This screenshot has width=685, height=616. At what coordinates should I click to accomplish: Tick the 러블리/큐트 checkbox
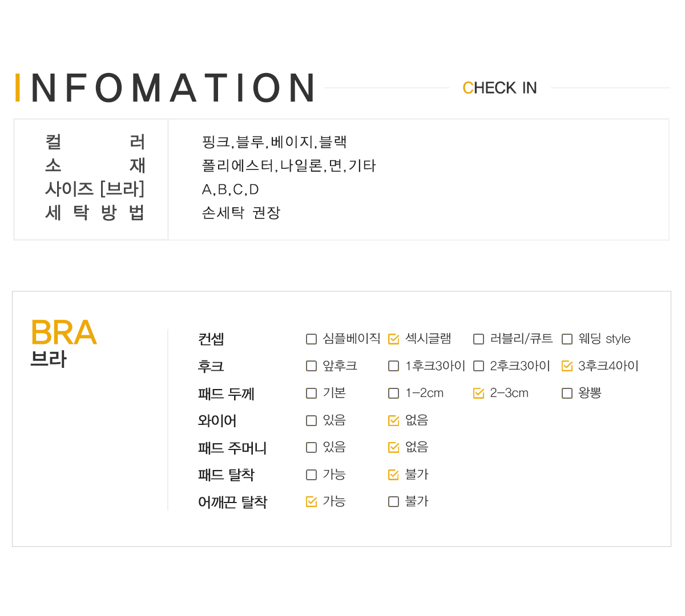click(x=478, y=339)
